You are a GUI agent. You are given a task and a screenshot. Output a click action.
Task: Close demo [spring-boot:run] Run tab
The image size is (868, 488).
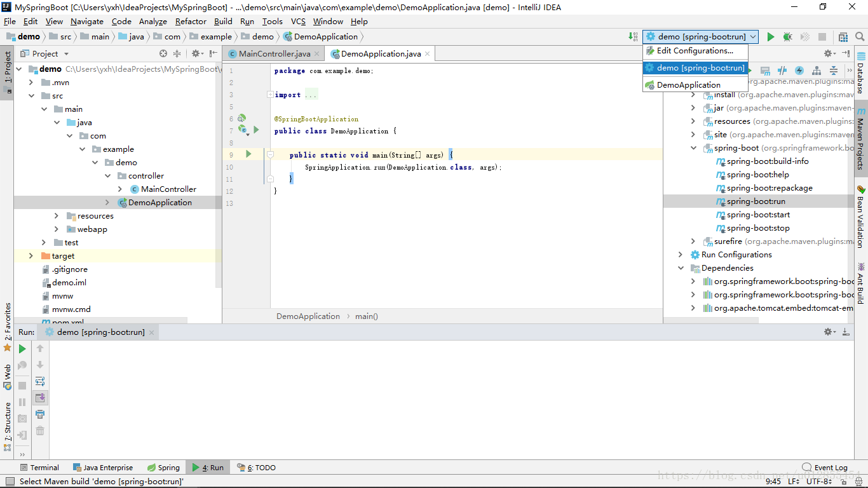tap(151, 332)
